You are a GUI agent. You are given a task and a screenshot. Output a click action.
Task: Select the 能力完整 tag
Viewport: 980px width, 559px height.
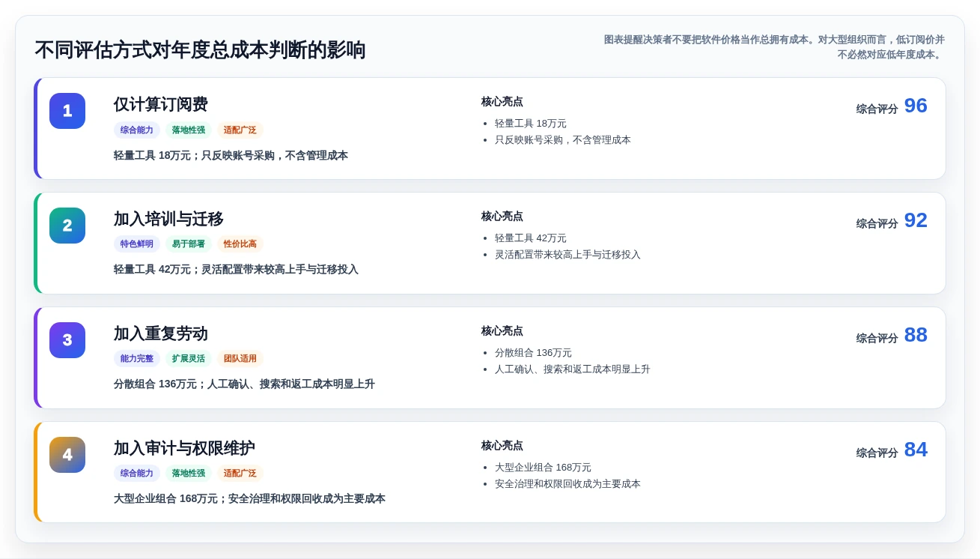137,359
